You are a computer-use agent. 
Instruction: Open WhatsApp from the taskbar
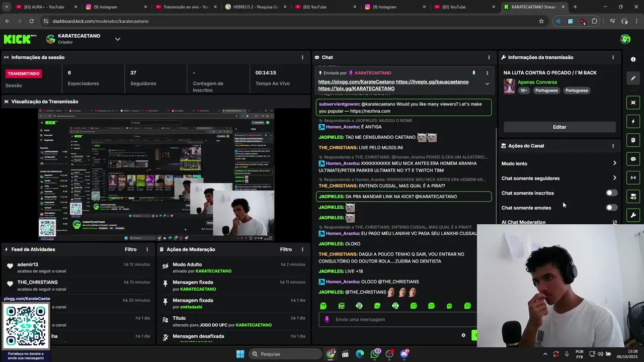click(375, 354)
